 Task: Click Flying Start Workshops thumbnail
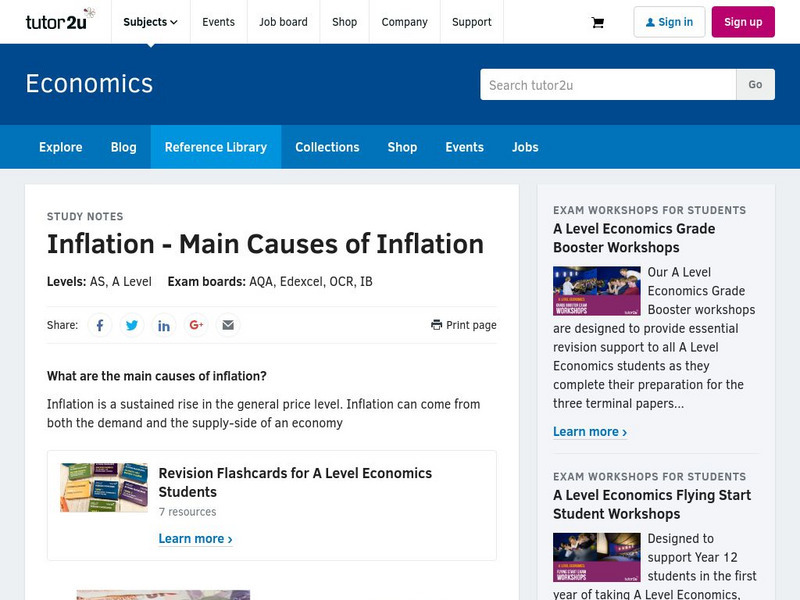(596, 557)
